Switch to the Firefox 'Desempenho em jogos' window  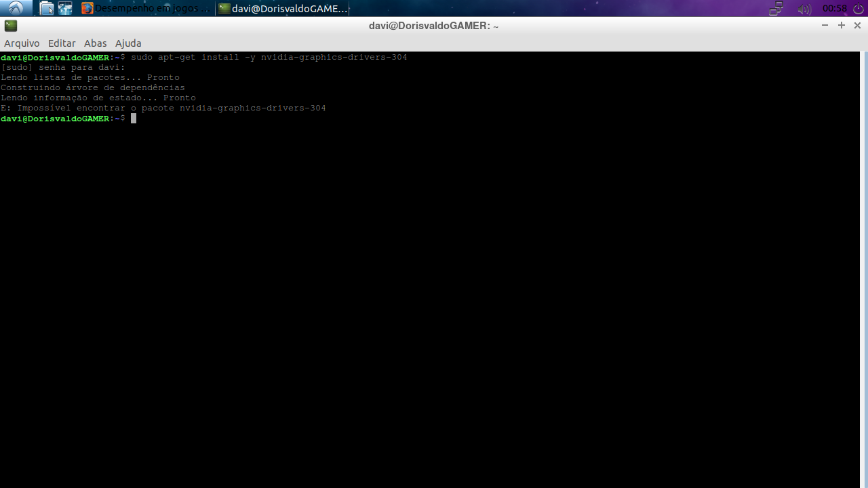145,9
